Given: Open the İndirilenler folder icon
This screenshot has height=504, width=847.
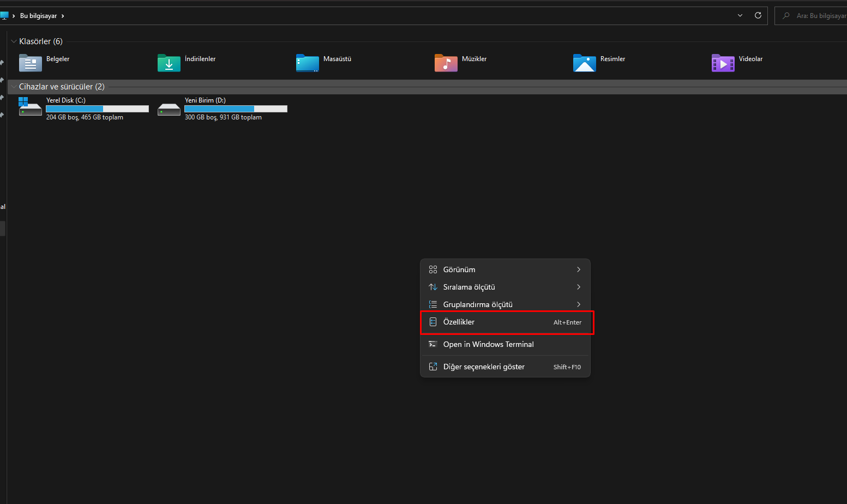Looking at the screenshot, I should (169, 63).
